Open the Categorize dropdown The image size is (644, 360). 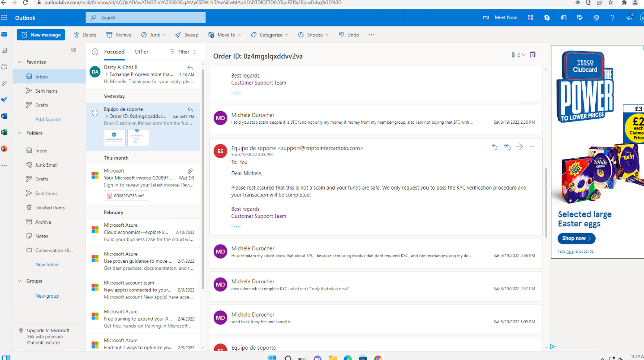[270, 35]
